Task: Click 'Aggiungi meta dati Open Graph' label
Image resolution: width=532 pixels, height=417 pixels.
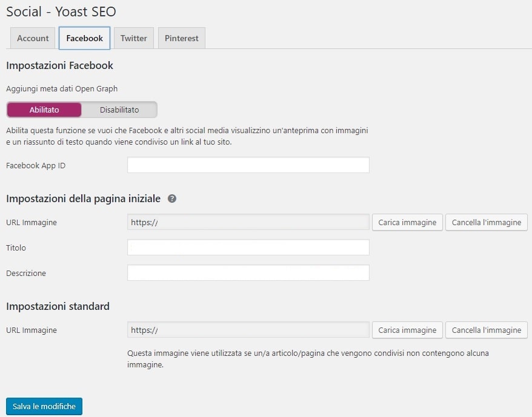Action: click(x=62, y=89)
